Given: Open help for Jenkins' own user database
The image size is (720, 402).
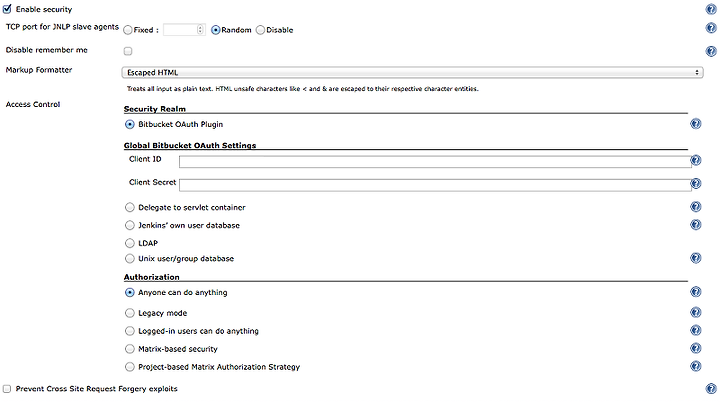Looking at the screenshot, I should pyautogui.click(x=696, y=225).
